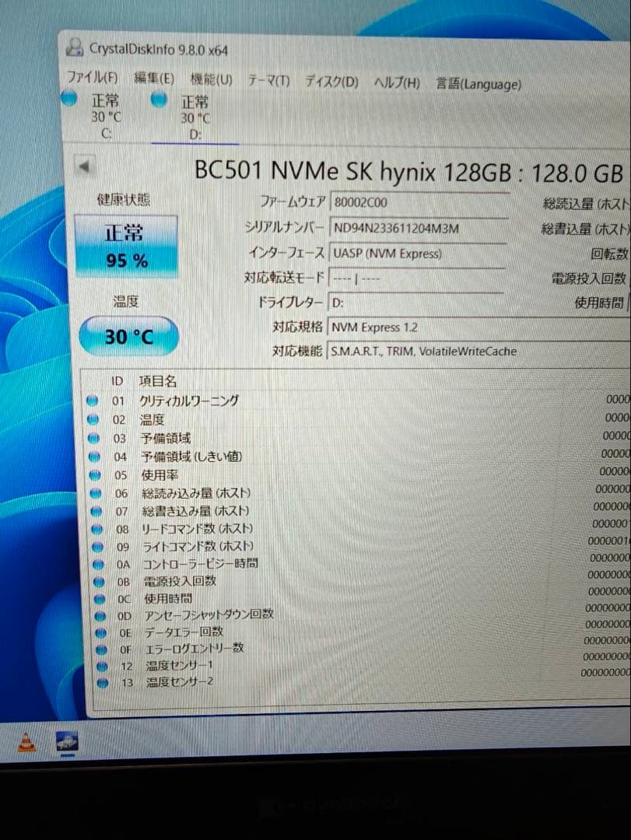Click the drive letter field D:
631x840 pixels.
click(415, 303)
